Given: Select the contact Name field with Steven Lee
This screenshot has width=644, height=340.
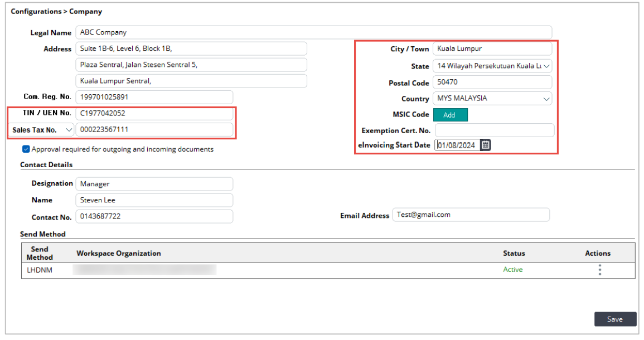Looking at the screenshot, I should tap(154, 200).
